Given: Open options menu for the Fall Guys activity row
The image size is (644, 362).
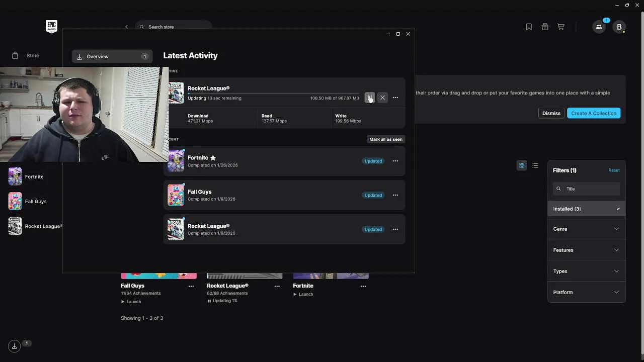Looking at the screenshot, I should (x=395, y=195).
